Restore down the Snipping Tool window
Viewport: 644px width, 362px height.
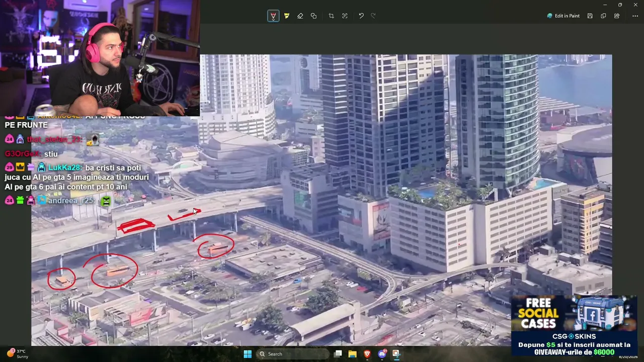click(x=620, y=5)
